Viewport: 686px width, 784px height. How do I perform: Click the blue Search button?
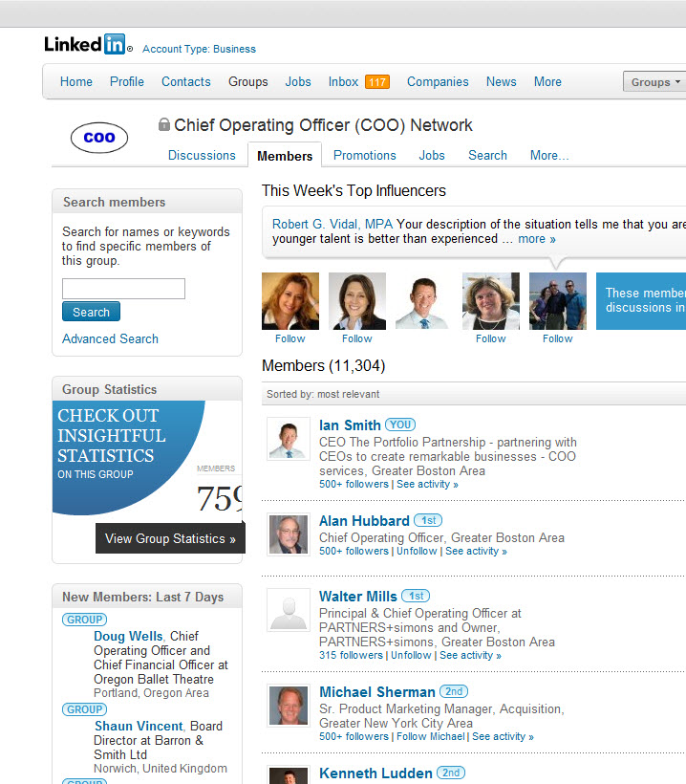click(x=91, y=312)
